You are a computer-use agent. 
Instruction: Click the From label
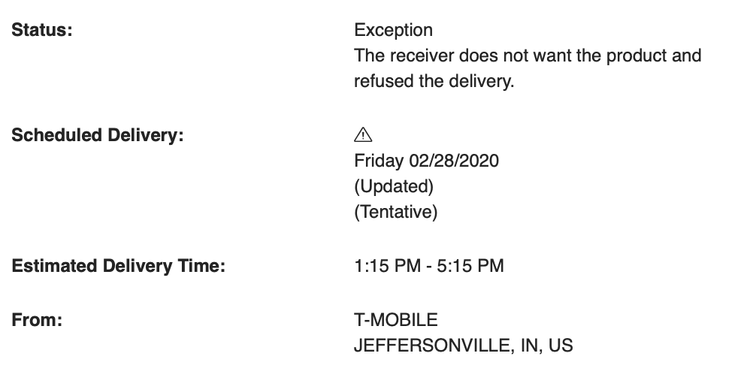37,320
